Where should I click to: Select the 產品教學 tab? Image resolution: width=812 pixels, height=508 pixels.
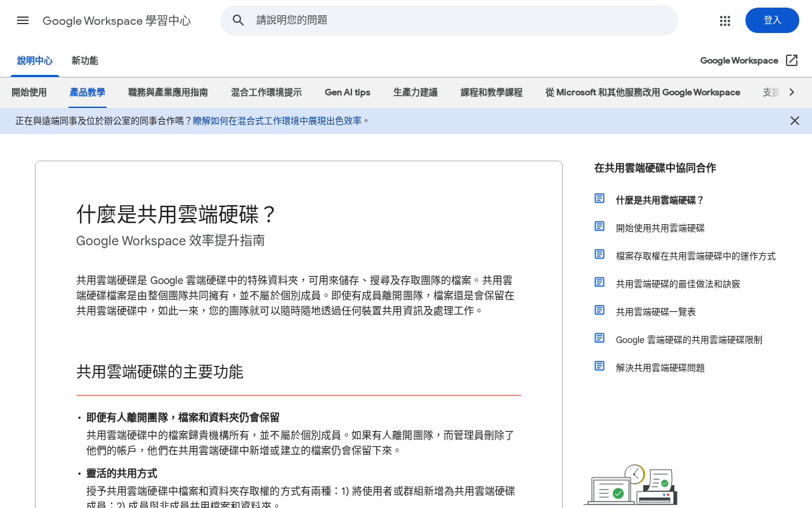[x=88, y=93]
